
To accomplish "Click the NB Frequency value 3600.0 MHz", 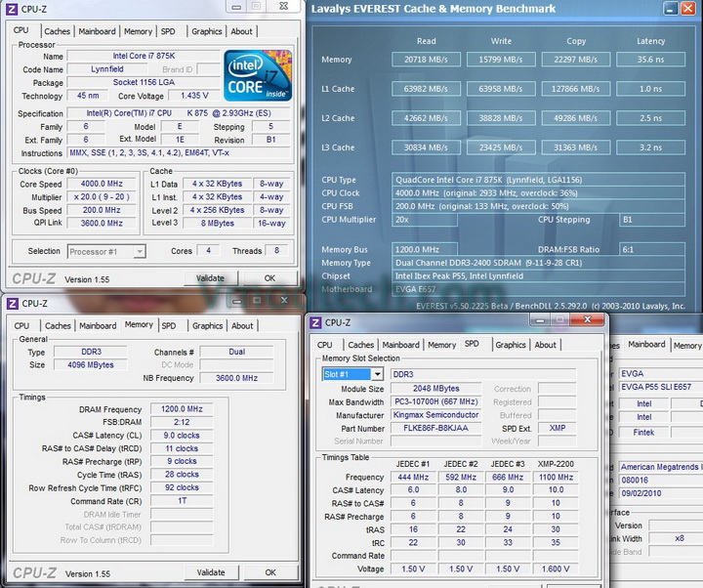I will [x=236, y=378].
